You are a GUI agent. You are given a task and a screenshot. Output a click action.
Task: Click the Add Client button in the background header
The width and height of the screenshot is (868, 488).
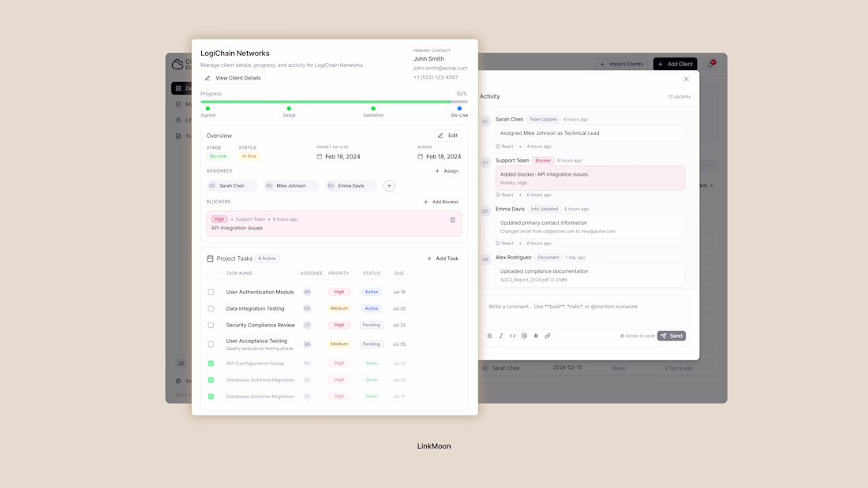pos(675,64)
